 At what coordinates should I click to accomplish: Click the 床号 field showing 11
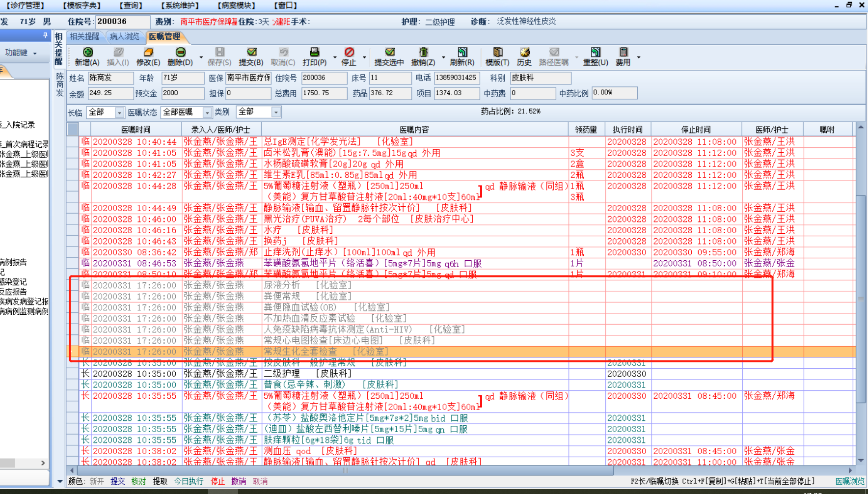(390, 78)
